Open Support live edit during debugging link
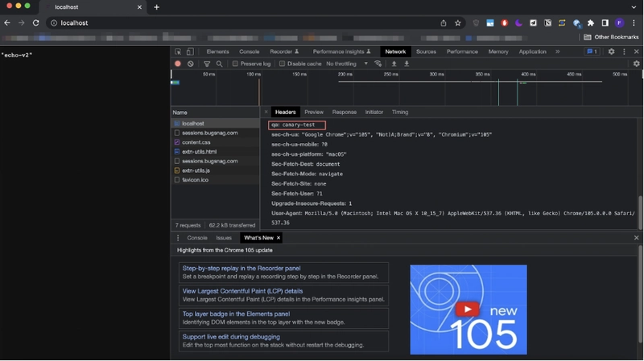644x361 pixels. (x=231, y=337)
